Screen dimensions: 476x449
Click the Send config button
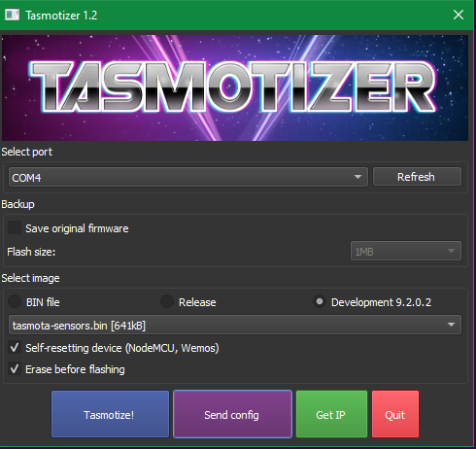(232, 414)
